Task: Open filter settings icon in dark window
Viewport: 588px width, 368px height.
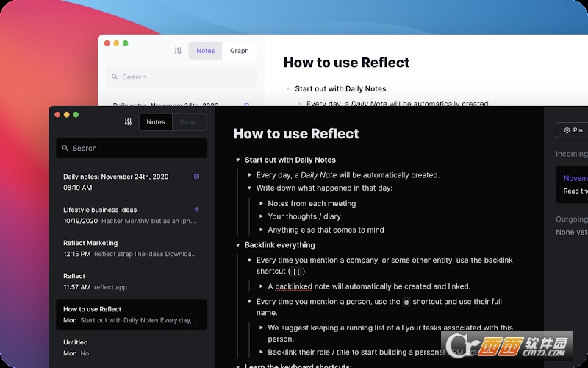Action: pos(128,122)
